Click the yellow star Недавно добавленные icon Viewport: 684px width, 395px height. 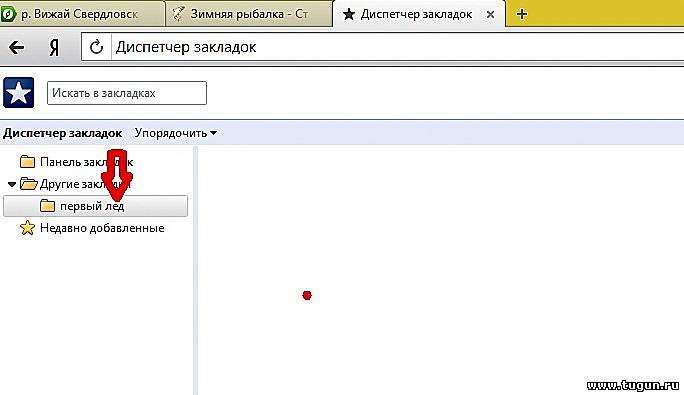pos(27,228)
